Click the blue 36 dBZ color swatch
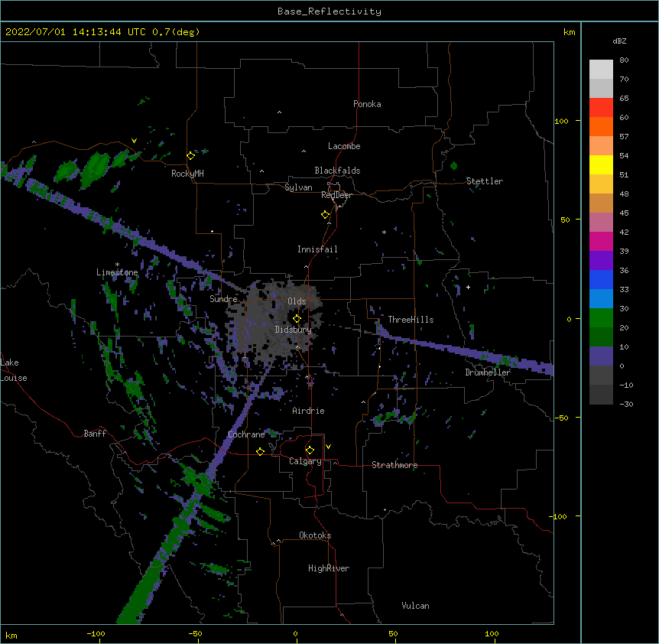This screenshot has width=659, height=644. 601,279
